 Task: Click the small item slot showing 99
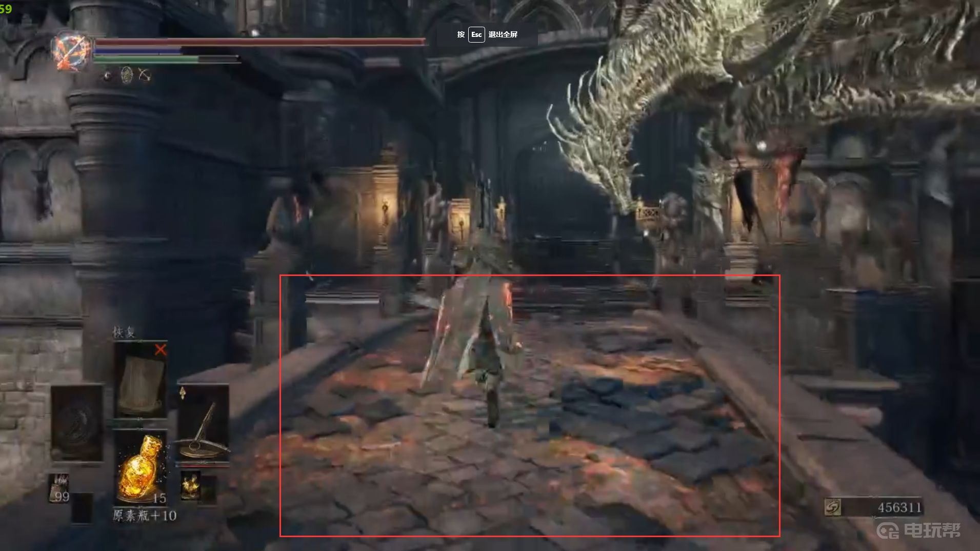pyautogui.click(x=59, y=488)
